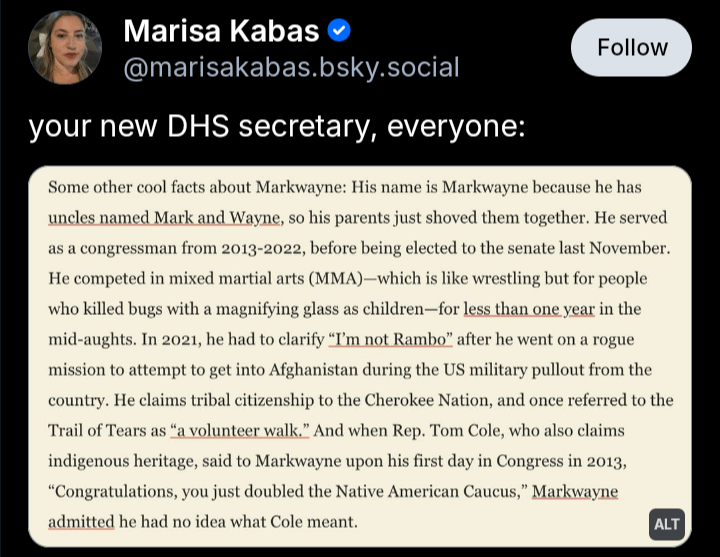720x557 pixels.
Task: Click the blue verified checkmark badge
Action: [338, 31]
